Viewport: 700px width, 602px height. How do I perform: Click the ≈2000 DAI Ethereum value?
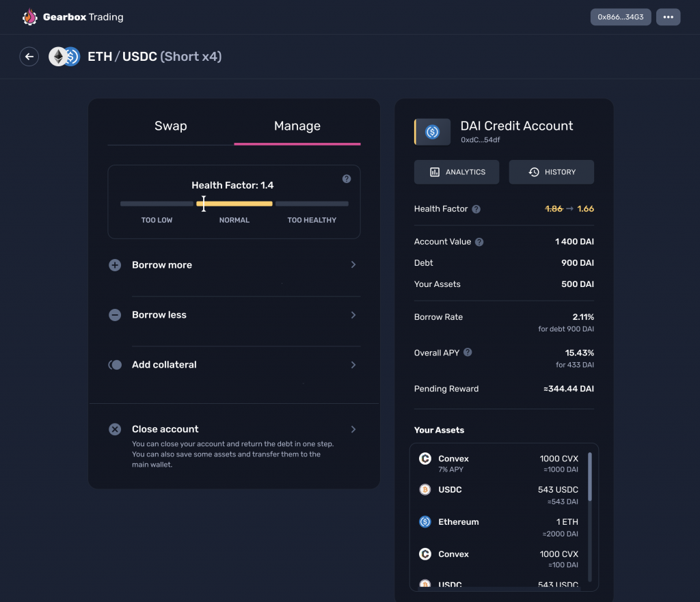pyautogui.click(x=561, y=534)
